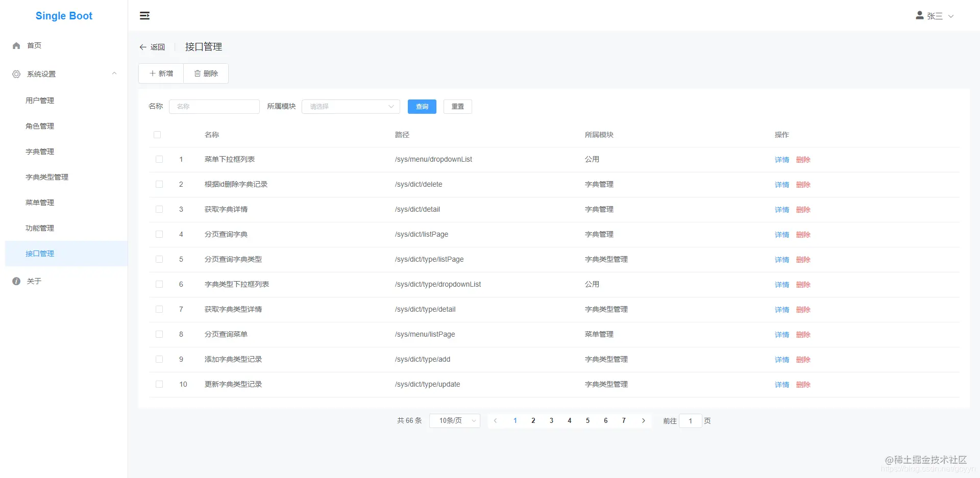This screenshot has width=980, height=478.
Task: Delete the 分页查询字典类型 row
Action: 803,260
